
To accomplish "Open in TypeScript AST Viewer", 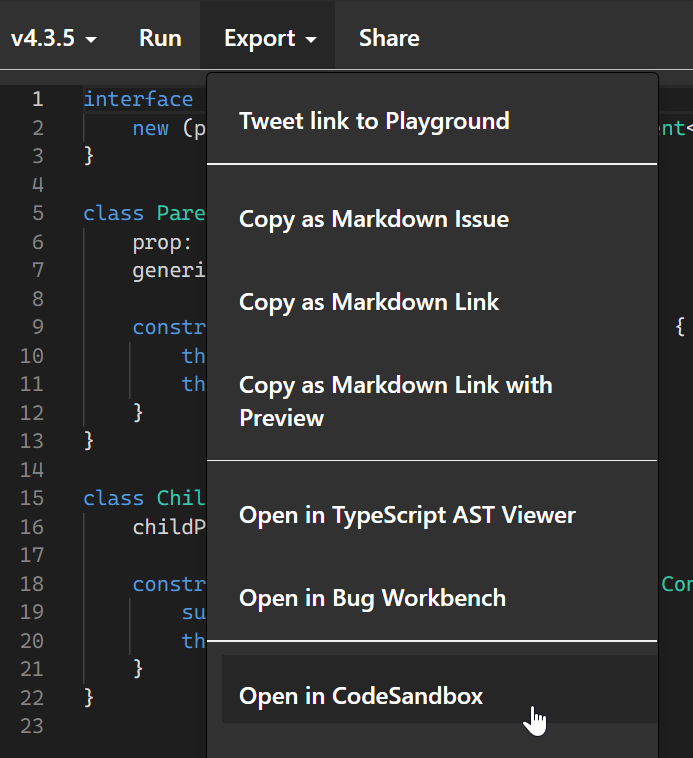I will (x=407, y=516).
